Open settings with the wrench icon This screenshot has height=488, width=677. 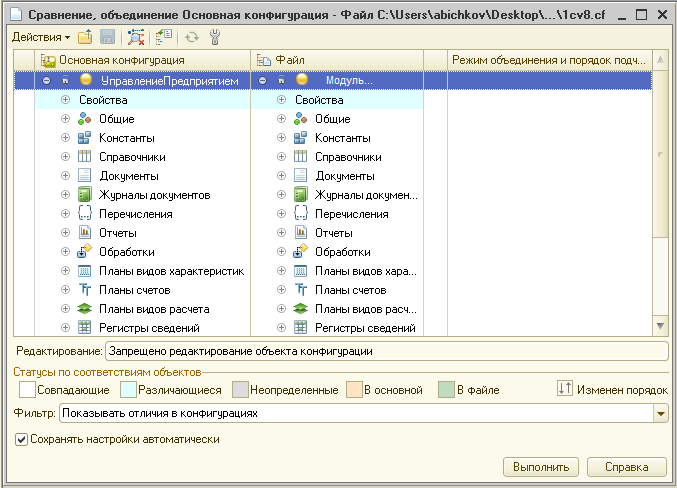tap(215, 37)
